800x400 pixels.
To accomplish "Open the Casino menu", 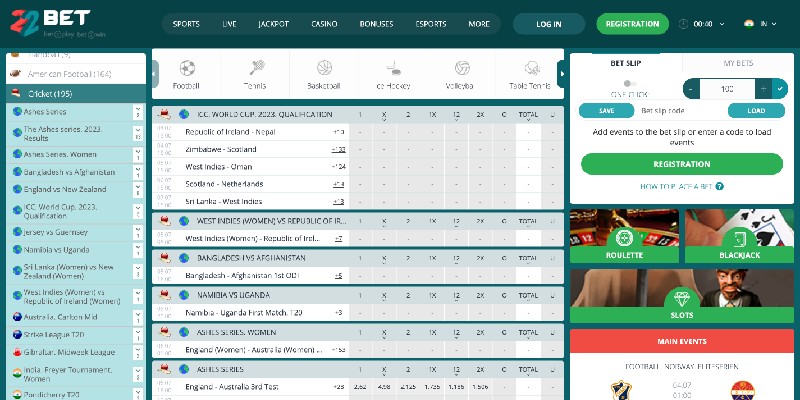I will coord(324,24).
